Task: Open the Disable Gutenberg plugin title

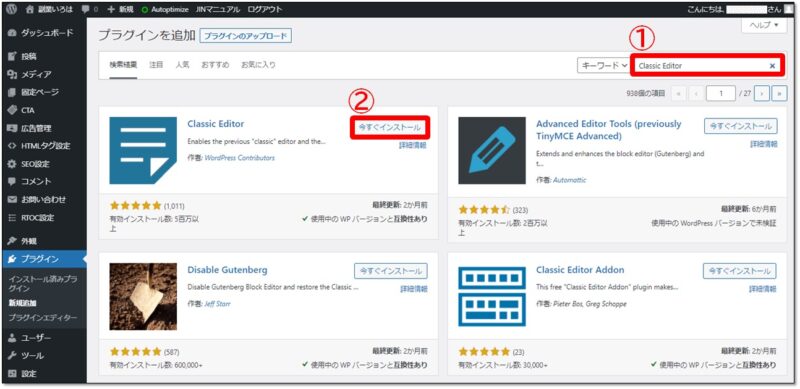Action: pos(227,270)
